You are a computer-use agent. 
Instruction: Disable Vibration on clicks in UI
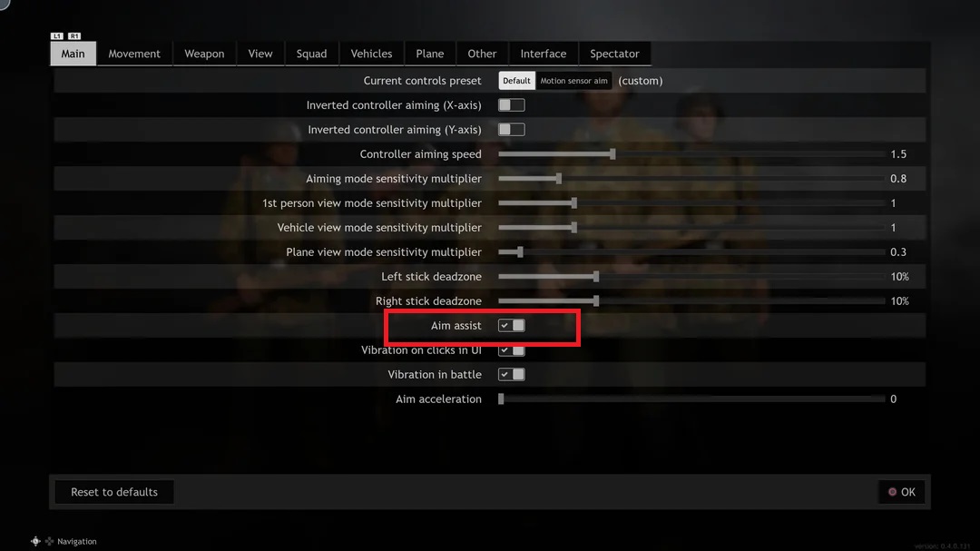(x=511, y=350)
